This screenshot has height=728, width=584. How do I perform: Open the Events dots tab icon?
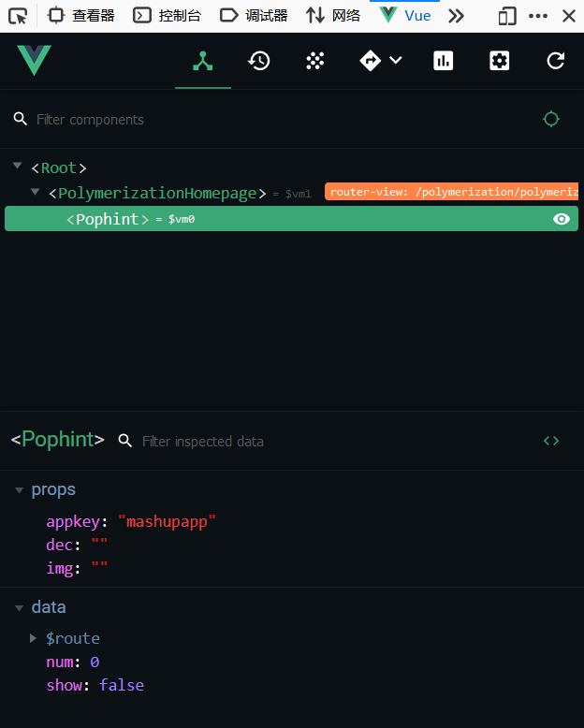point(314,61)
